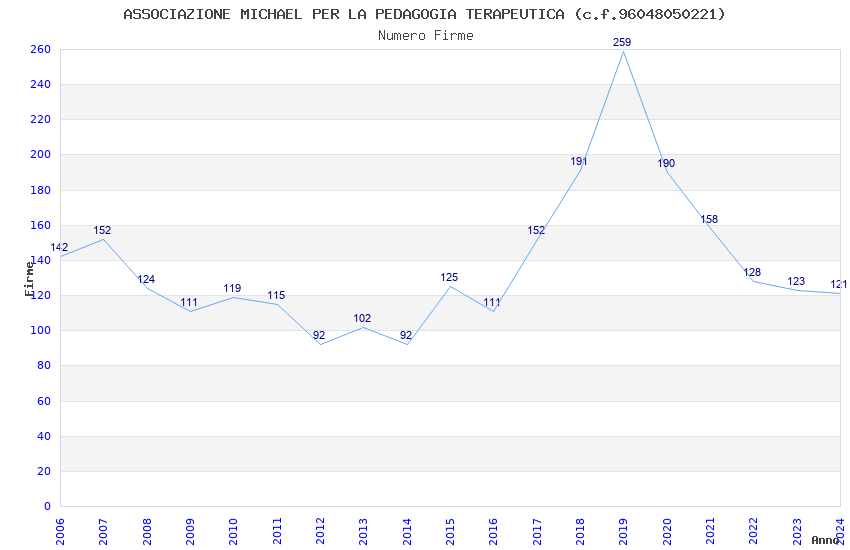The width and height of the screenshot is (850, 550).
Task: Click the 142 data label for 2006
Action: click(x=59, y=248)
